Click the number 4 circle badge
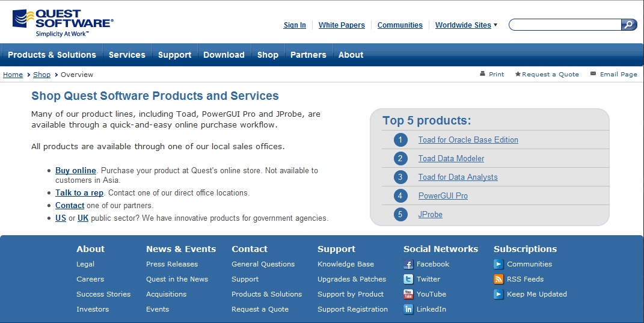Image resolution: width=644 pixels, height=323 pixels. coord(400,196)
